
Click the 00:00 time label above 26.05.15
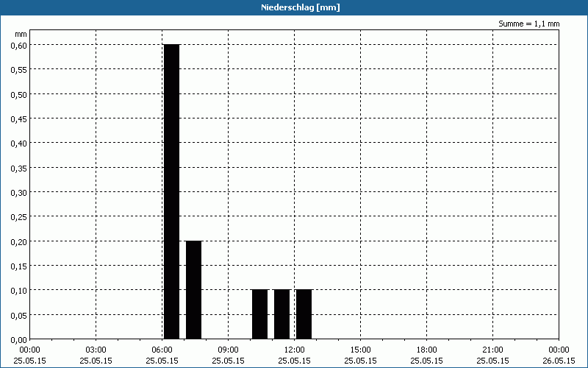pos(559,350)
